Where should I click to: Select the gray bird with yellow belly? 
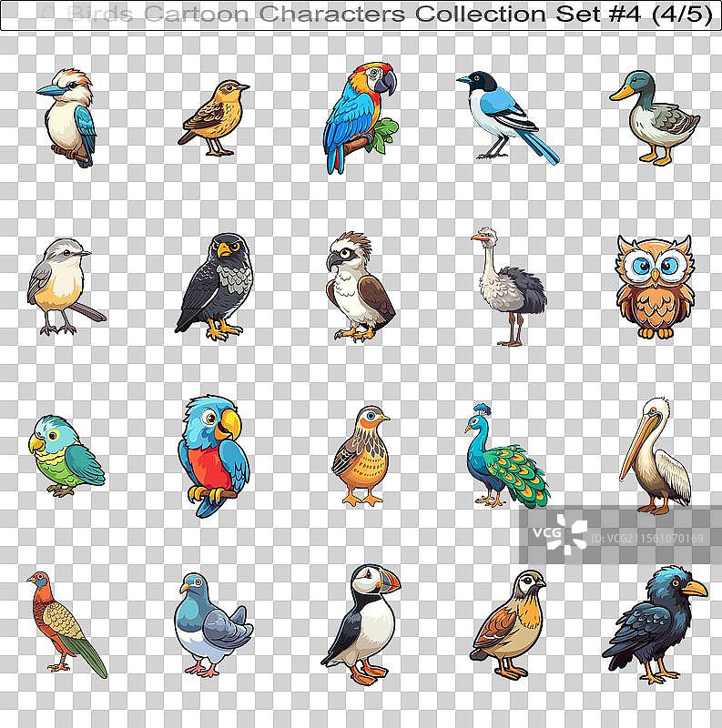[62, 287]
